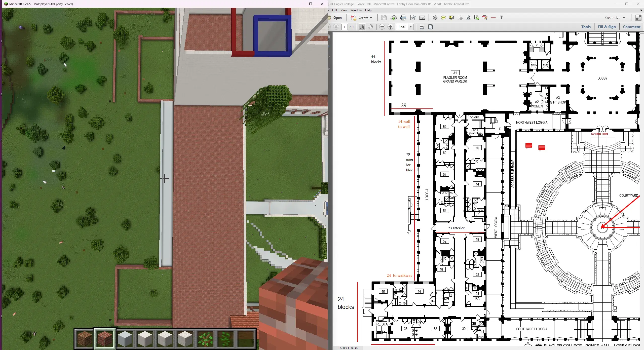Click the Email document icon
Viewport: 644px width, 350px height.
[422, 18]
